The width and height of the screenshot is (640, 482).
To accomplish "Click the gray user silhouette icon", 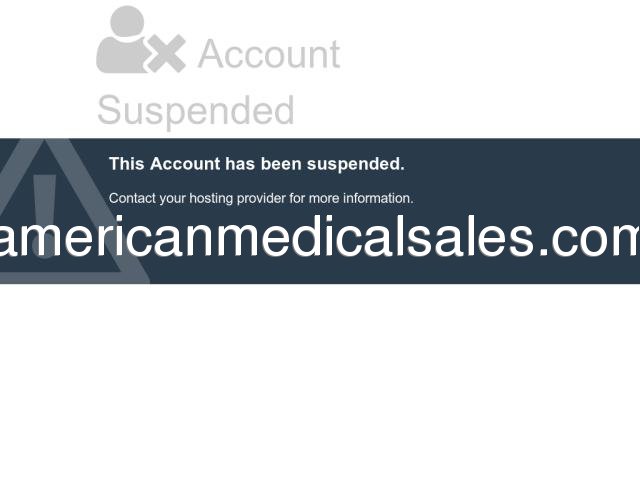I will pos(122,40).
